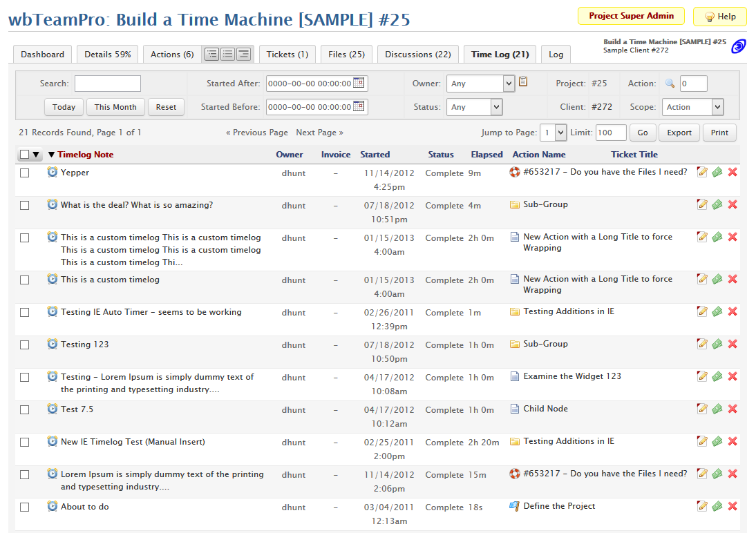Click the clipboard icon beside the Owner dropdown

pos(522,81)
